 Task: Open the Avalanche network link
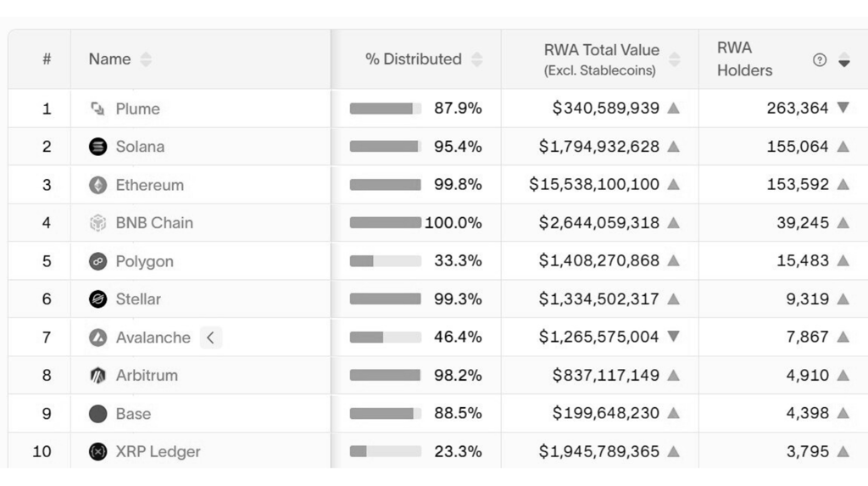click(153, 338)
